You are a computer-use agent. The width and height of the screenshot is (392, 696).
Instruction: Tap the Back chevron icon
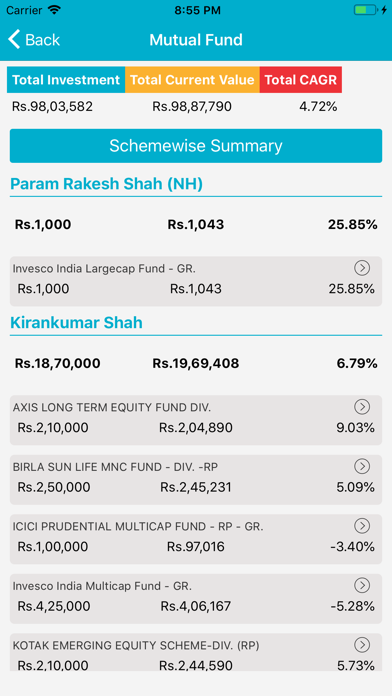point(14,40)
